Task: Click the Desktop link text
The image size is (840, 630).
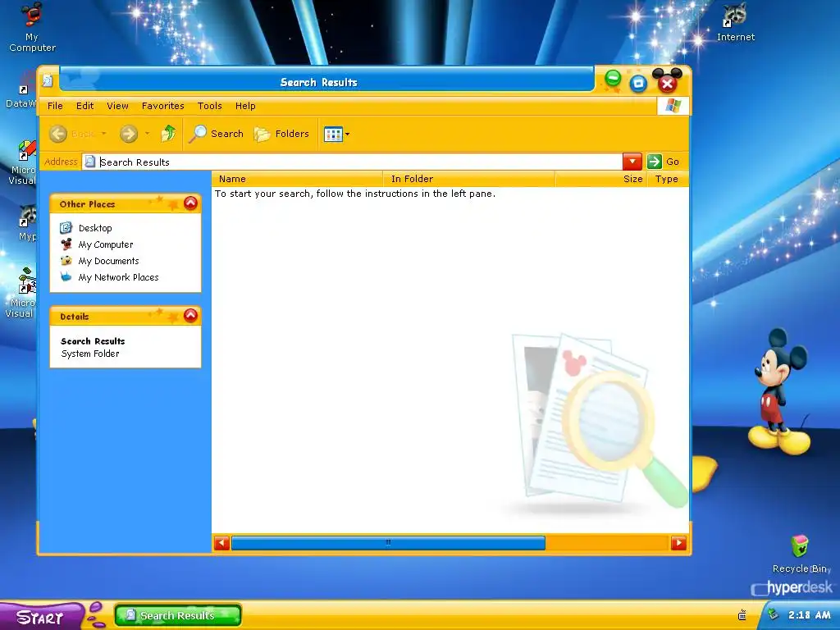Action: (95, 228)
